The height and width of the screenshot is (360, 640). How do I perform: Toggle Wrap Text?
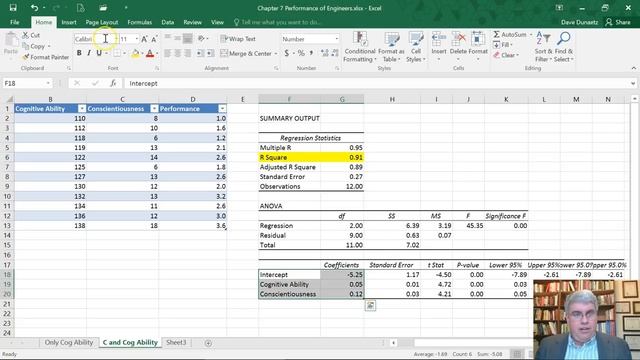point(238,39)
